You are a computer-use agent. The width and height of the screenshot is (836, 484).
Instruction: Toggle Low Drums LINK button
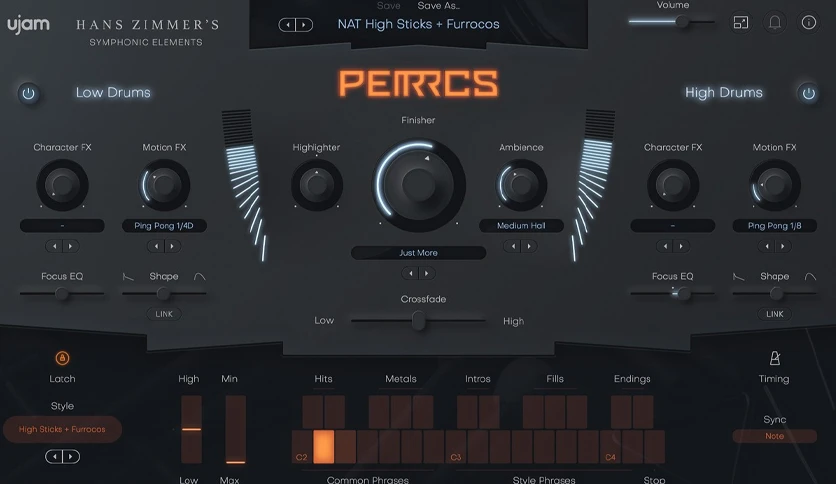pos(164,314)
